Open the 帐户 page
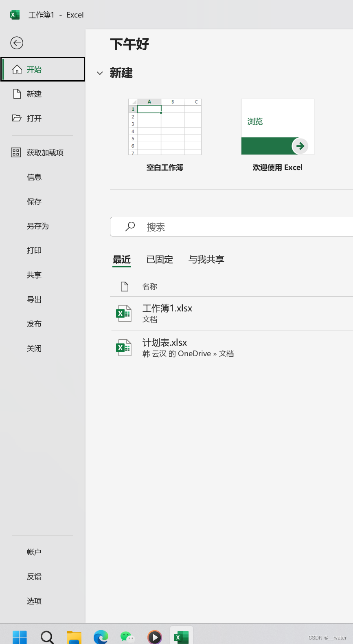The width and height of the screenshot is (353, 644). tap(43, 552)
